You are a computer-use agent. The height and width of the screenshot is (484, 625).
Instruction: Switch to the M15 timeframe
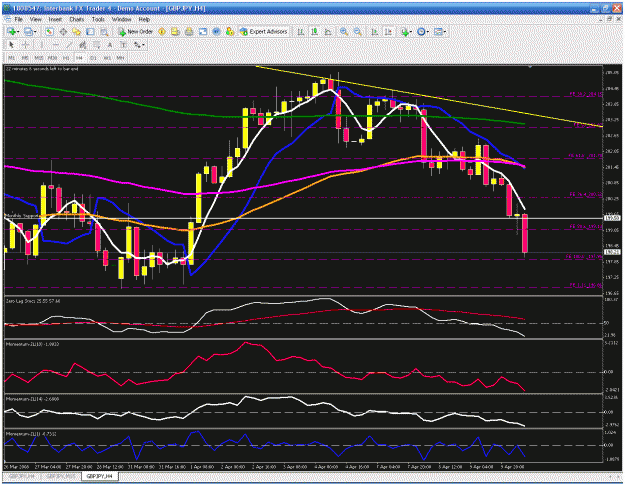click(x=39, y=58)
